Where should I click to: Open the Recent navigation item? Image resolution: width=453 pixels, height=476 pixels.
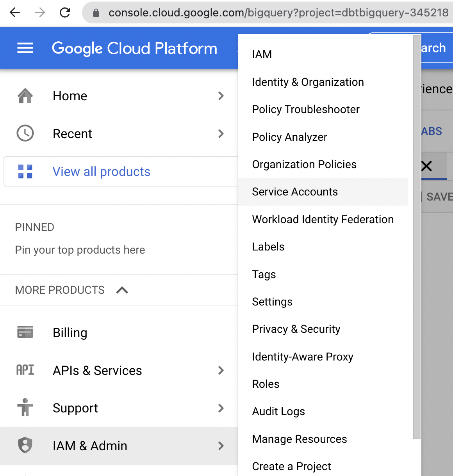[119, 133]
